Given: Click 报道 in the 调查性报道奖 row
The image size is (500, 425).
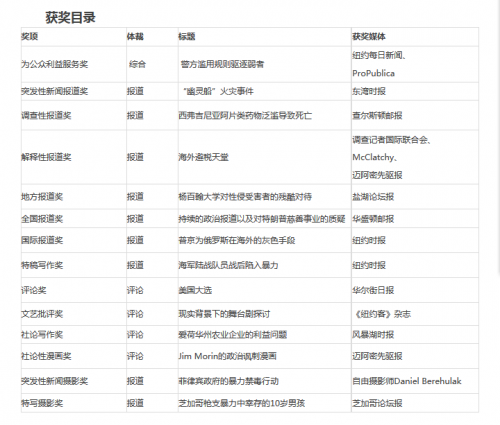Looking at the screenshot, I should point(135,115).
